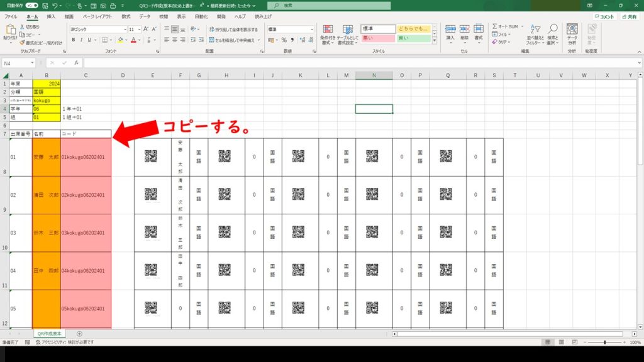Viewport: 644px width, 362px height.
Task: Open the number format dropdown (標準)
Action: tap(311, 30)
